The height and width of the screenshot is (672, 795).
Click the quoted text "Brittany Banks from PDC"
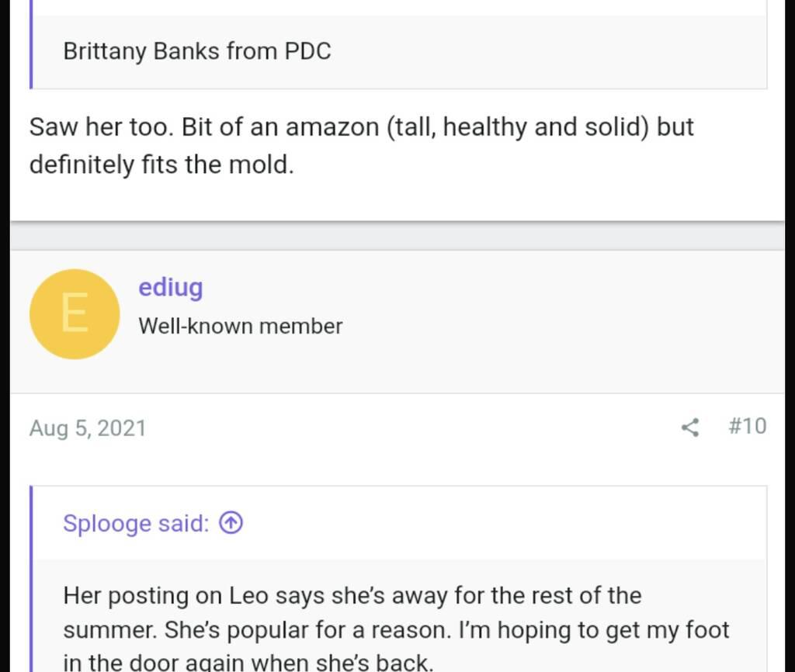pyautogui.click(x=197, y=51)
